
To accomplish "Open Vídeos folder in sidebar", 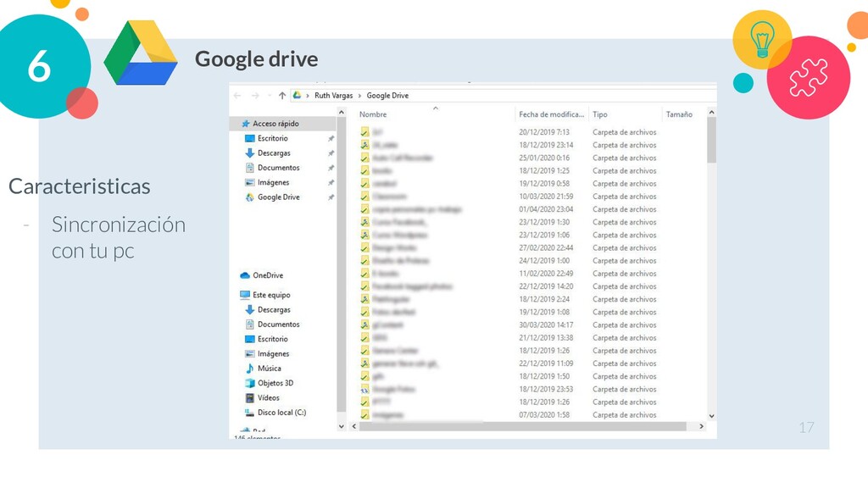I will click(x=268, y=397).
